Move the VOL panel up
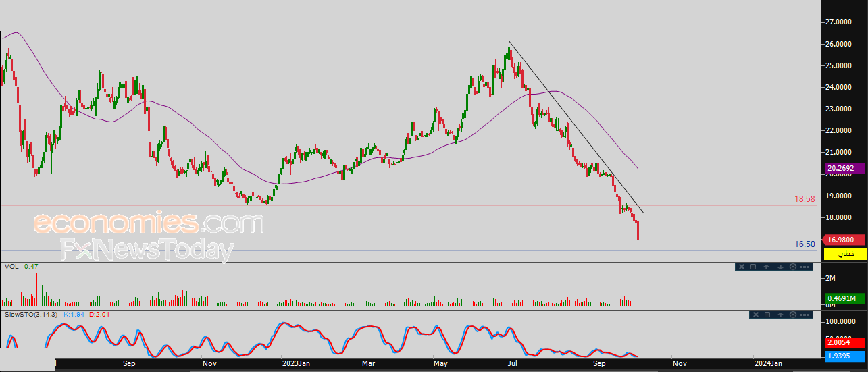Screen dimensions: 868x372 coord(766,267)
